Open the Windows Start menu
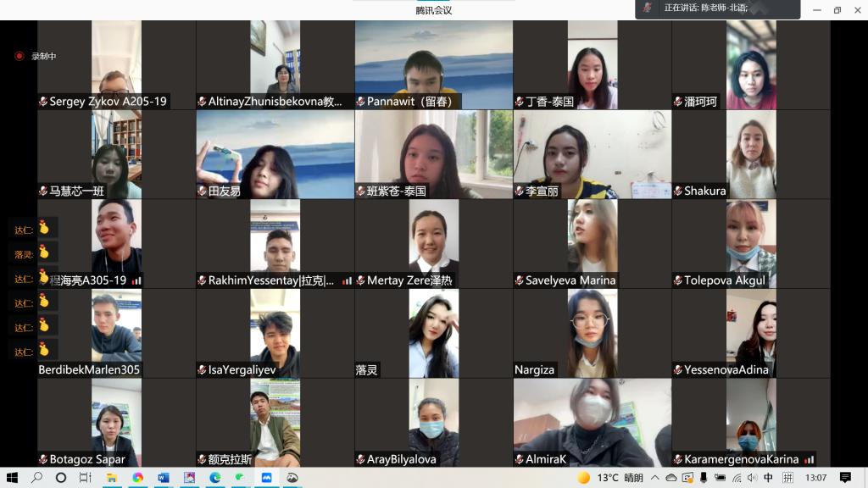 pyautogui.click(x=13, y=478)
